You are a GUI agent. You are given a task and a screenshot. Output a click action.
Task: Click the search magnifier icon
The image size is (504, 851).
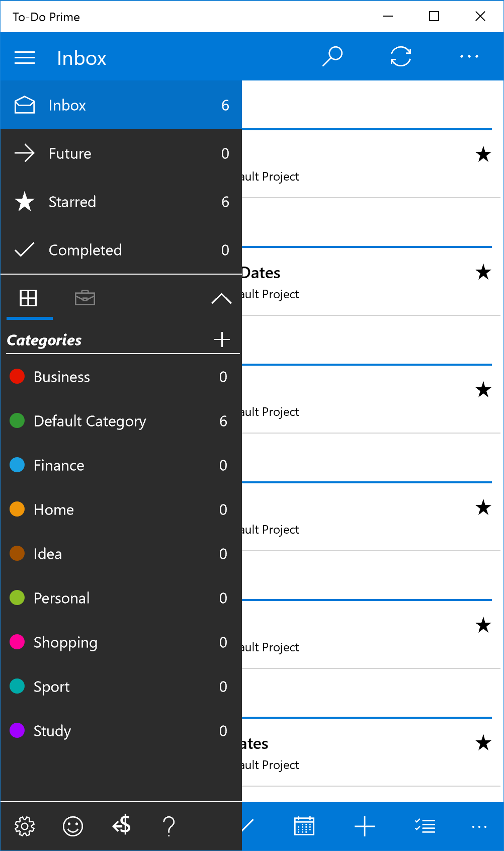[332, 56]
